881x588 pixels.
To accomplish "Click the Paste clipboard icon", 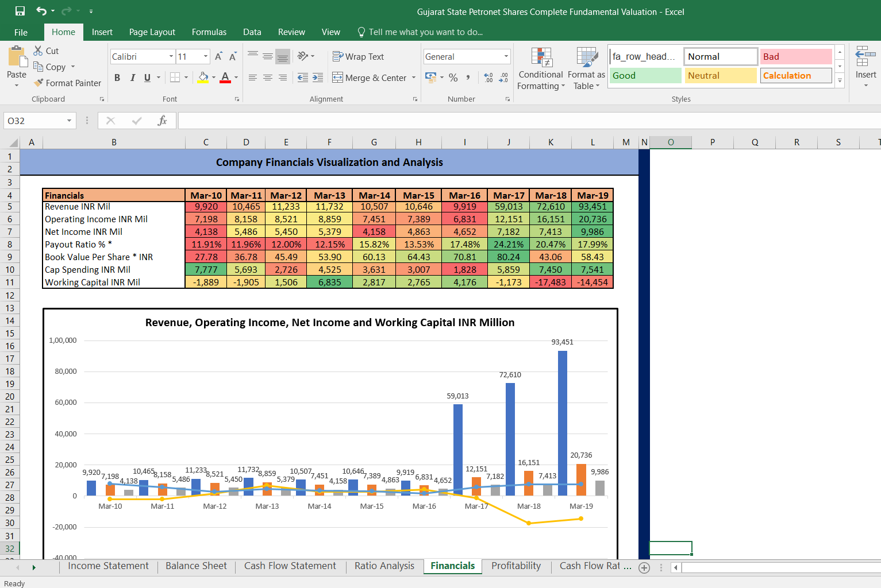I will tap(17, 57).
